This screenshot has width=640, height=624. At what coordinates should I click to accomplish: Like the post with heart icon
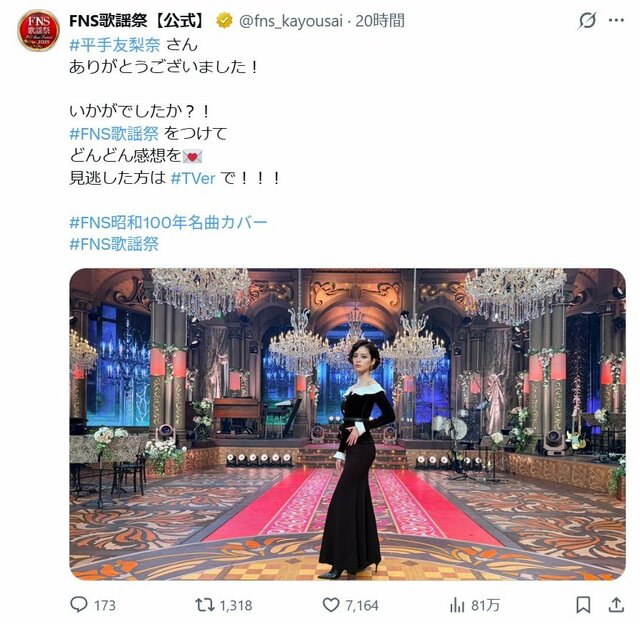(x=331, y=605)
